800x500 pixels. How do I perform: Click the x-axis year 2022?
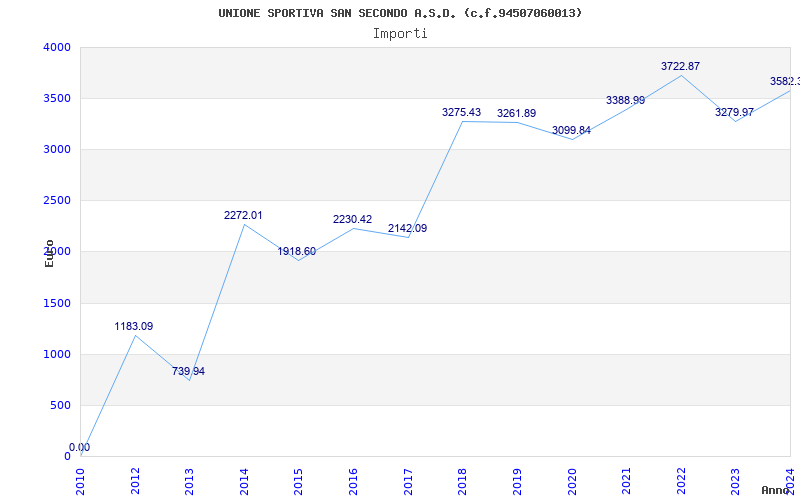point(681,482)
